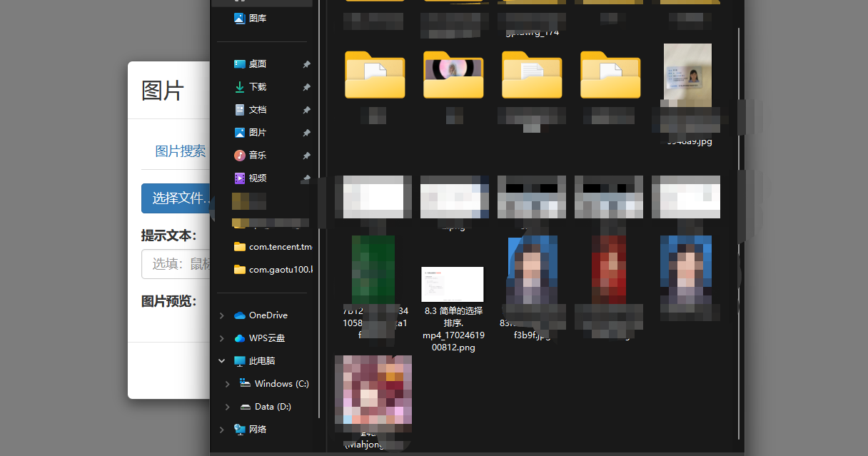868x456 pixels.
Task: Go to the 下载 downloads folder
Action: pos(257,87)
